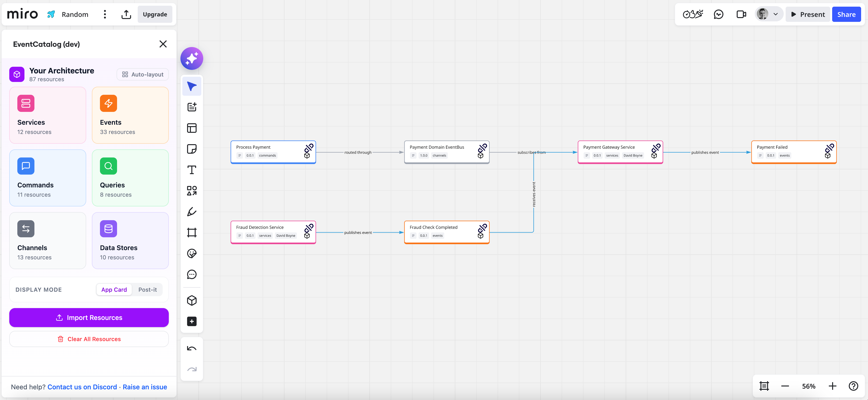This screenshot has height=400, width=868.
Task: Select the Pen drawing tool
Action: click(191, 212)
